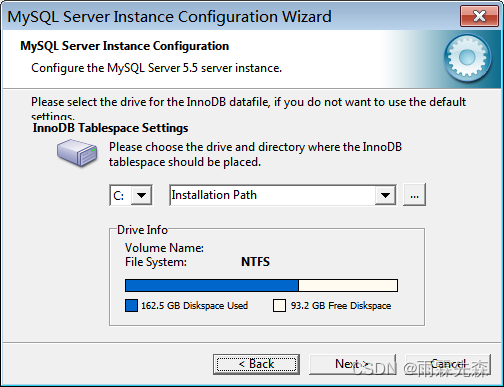Expand the Installation Path combo box

click(385, 195)
